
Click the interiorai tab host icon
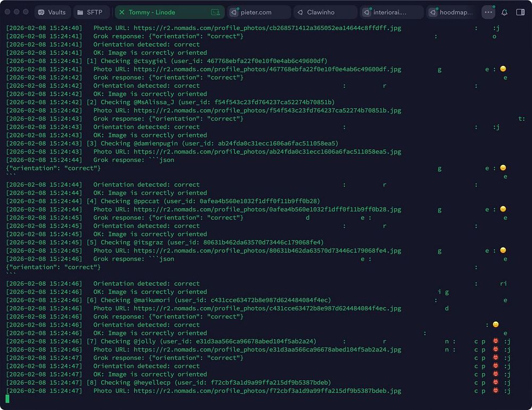(x=367, y=13)
